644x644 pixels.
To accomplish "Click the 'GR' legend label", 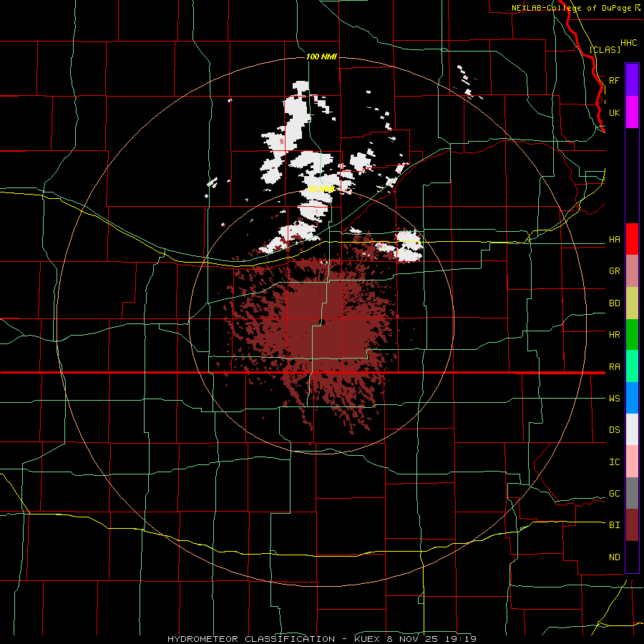I will pyautogui.click(x=614, y=271).
